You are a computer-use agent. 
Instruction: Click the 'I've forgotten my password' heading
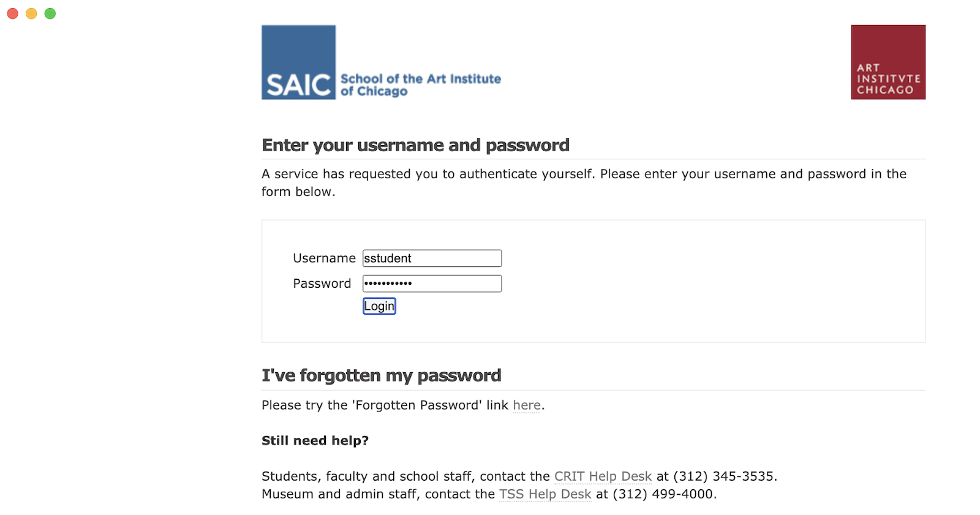coord(381,375)
